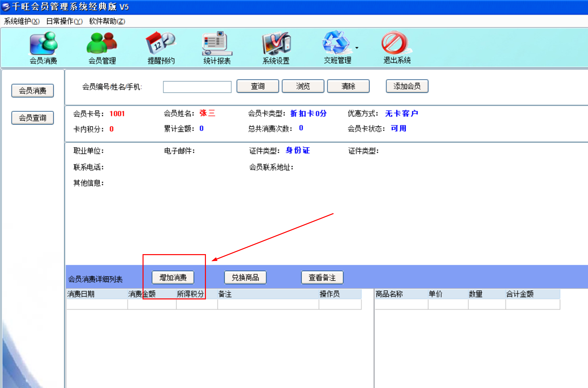
Task: Click the 操作员 column header
Action: pos(340,294)
